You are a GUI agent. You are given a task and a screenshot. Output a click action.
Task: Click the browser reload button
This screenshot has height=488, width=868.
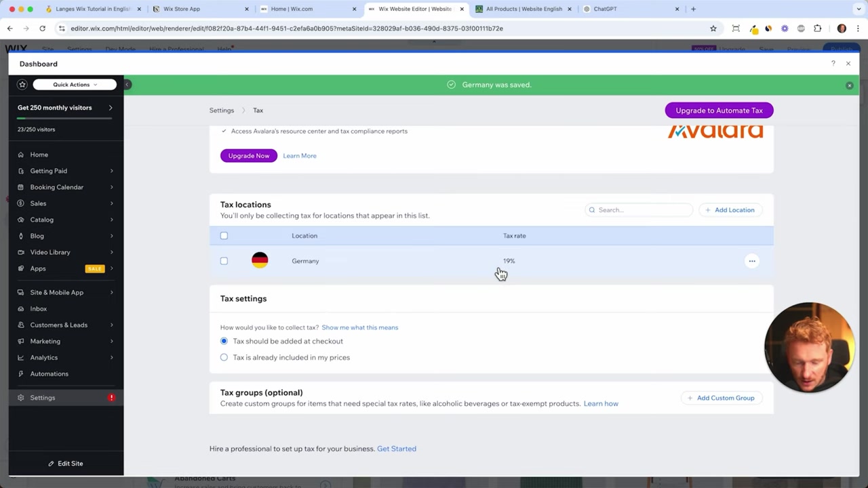[42, 28]
